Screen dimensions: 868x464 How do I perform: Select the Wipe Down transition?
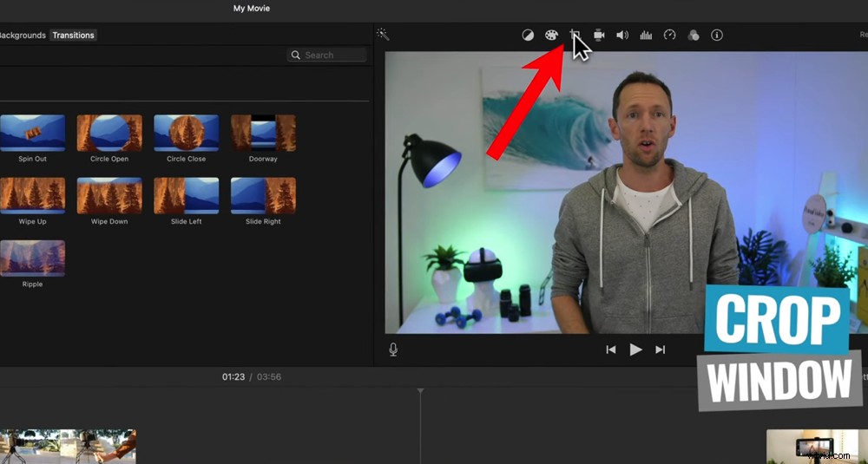[109, 195]
